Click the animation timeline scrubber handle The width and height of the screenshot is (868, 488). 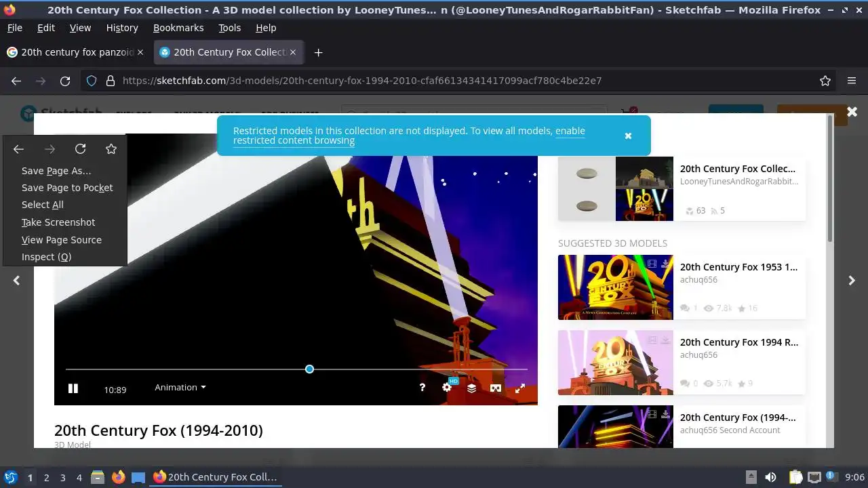[x=309, y=369]
